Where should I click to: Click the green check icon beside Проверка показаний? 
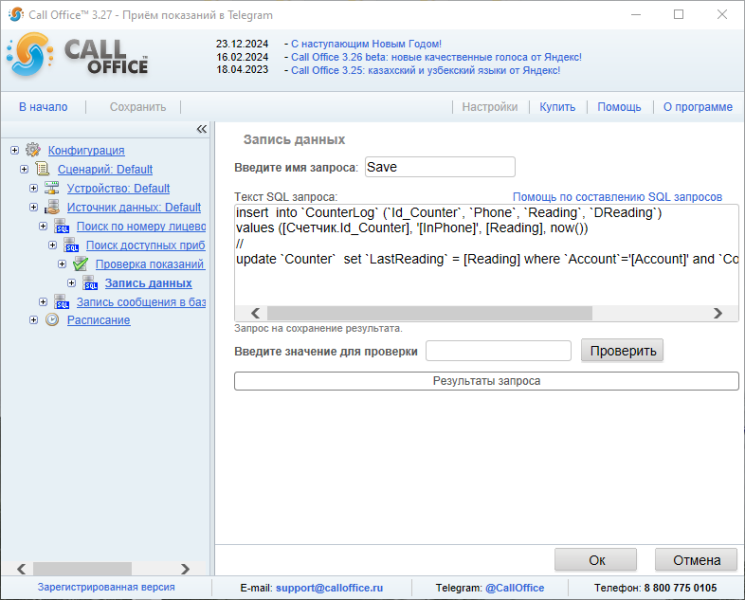(80, 264)
